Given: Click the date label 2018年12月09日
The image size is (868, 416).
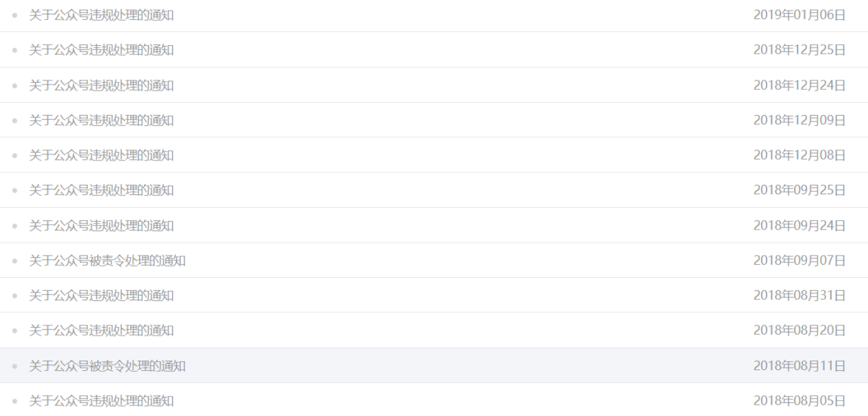Looking at the screenshot, I should (800, 120).
